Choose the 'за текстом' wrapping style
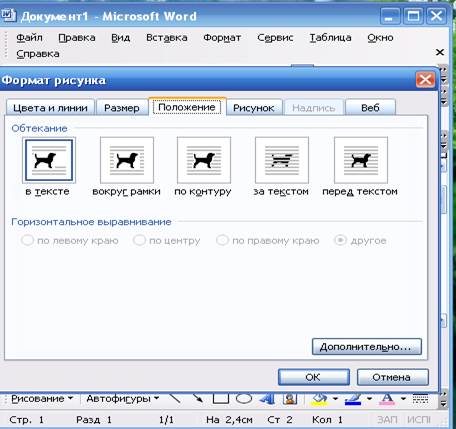 click(282, 160)
